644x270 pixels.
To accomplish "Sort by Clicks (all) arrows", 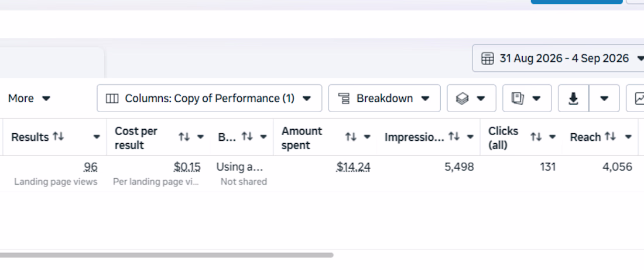I will [x=536, y=137].
